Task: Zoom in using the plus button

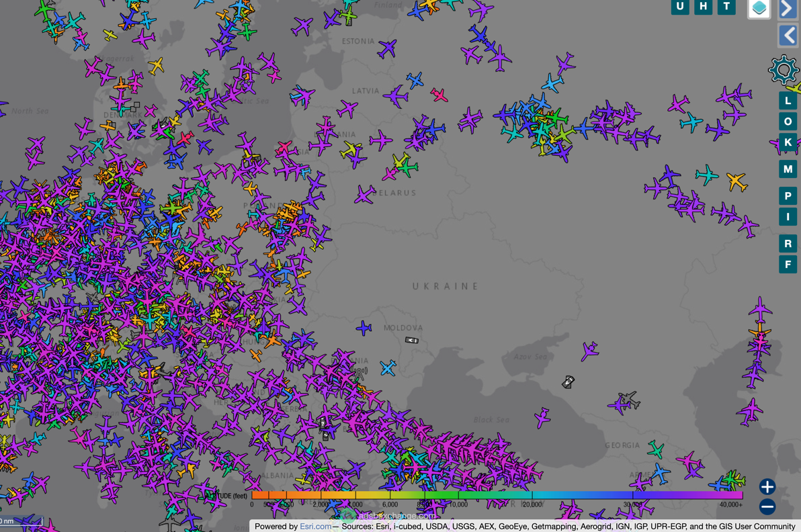Action: [767, 488]
